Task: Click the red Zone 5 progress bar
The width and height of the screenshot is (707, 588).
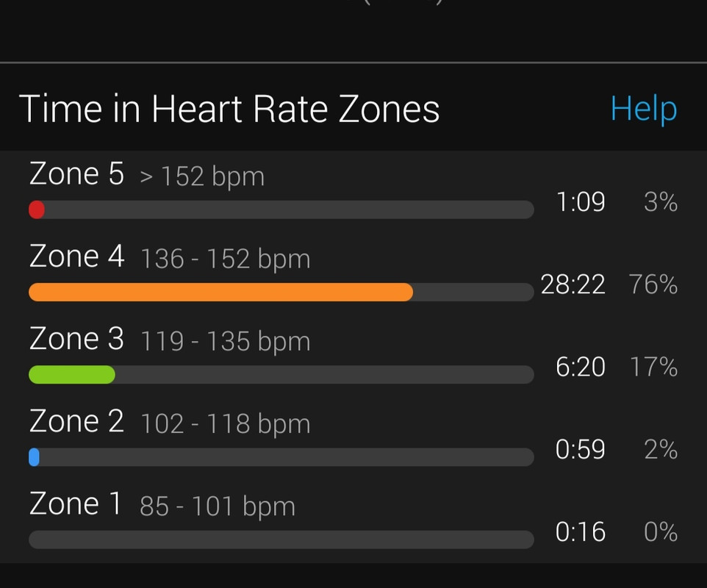Action: pos(281,209)
